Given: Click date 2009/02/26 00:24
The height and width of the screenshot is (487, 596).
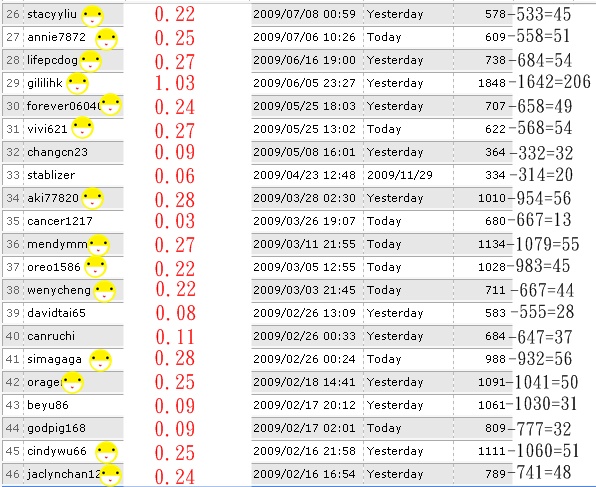Looking at the screenshot, I should pyautogui.click(x=304, y=359).
